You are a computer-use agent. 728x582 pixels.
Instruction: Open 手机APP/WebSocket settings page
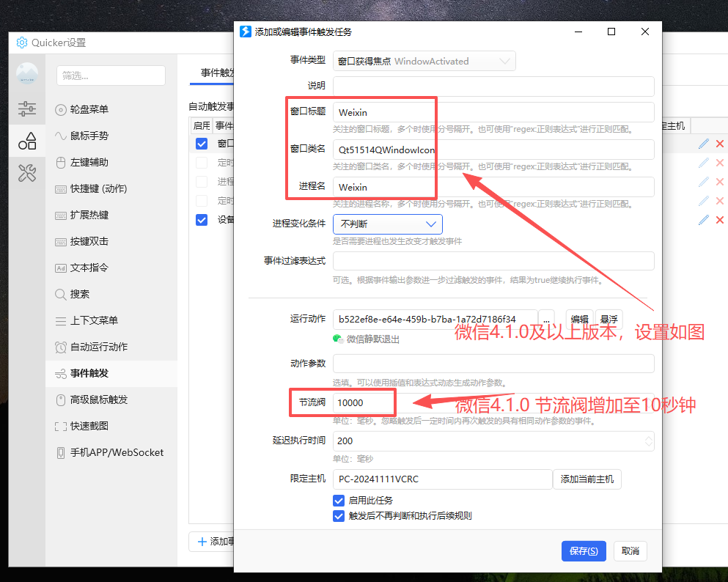click(x=111, y=452)
